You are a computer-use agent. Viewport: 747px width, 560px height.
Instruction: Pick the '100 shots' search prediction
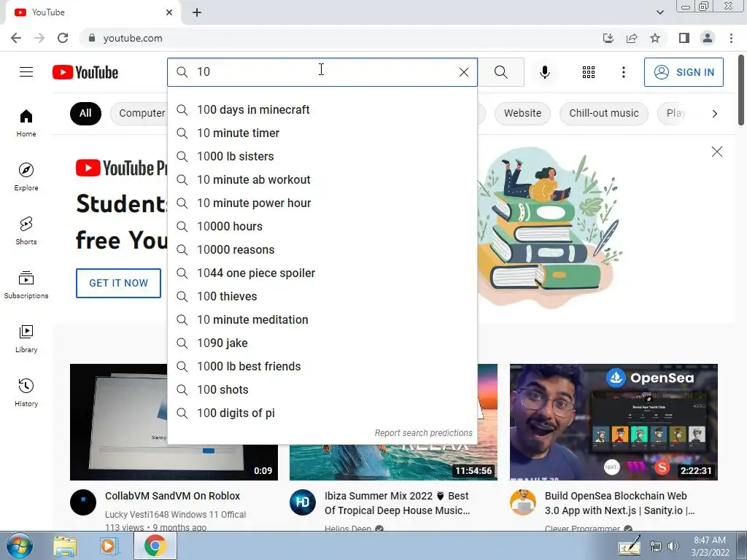click(x=322, y=389)
